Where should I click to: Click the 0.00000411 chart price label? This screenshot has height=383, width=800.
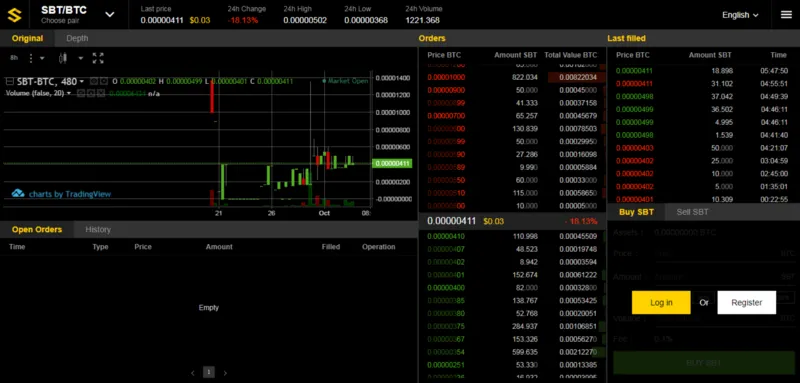[392, 164]
